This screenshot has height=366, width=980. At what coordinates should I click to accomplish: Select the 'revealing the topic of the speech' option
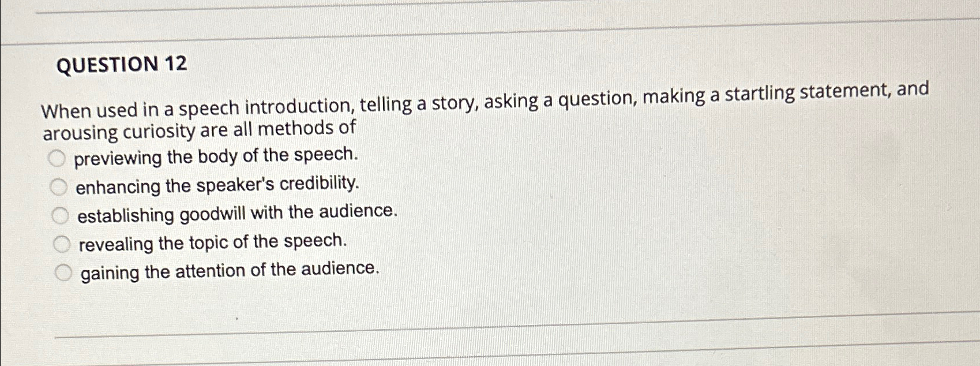point(62,243)
